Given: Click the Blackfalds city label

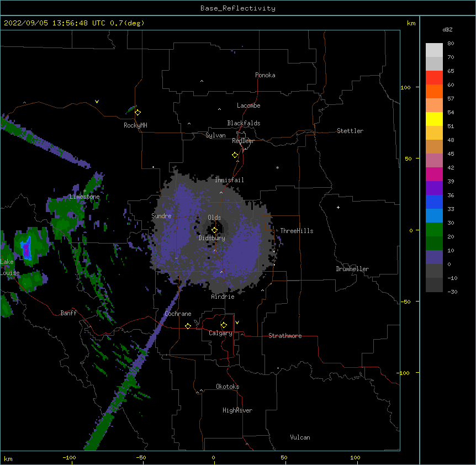Looking at the screenshot, I should (x=244, y=123).
